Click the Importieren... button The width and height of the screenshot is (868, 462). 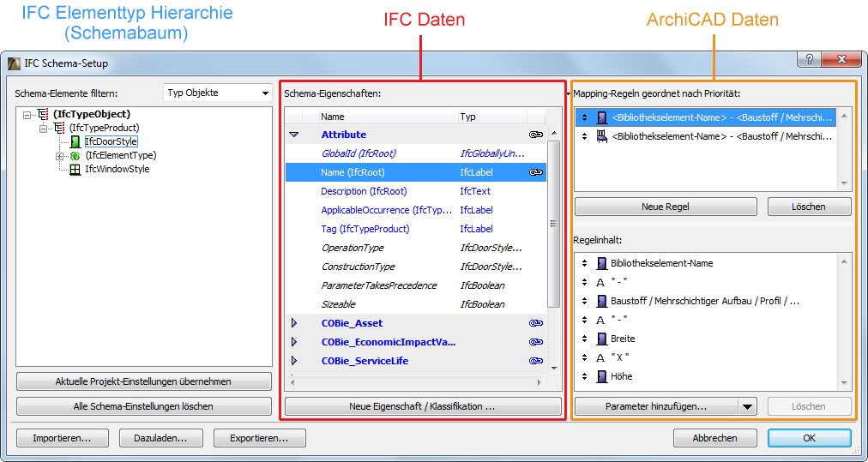tap(62, 438)
